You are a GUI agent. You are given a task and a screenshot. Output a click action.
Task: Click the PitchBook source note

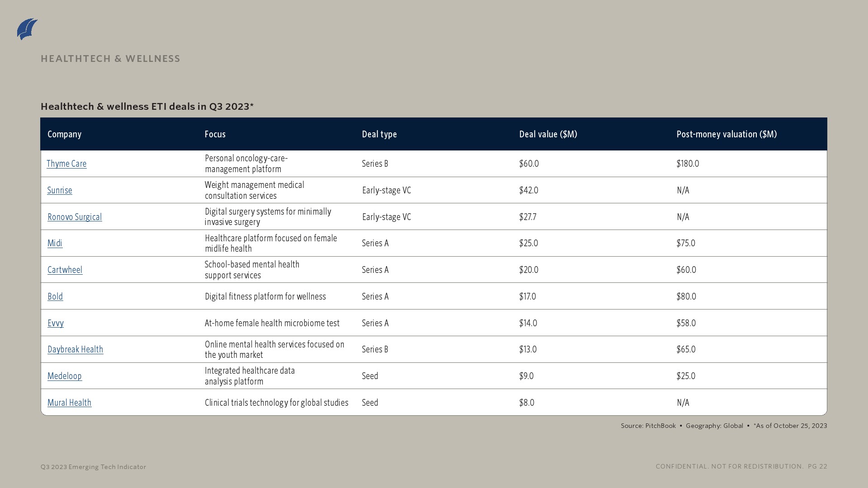click(x=648, y=426)
